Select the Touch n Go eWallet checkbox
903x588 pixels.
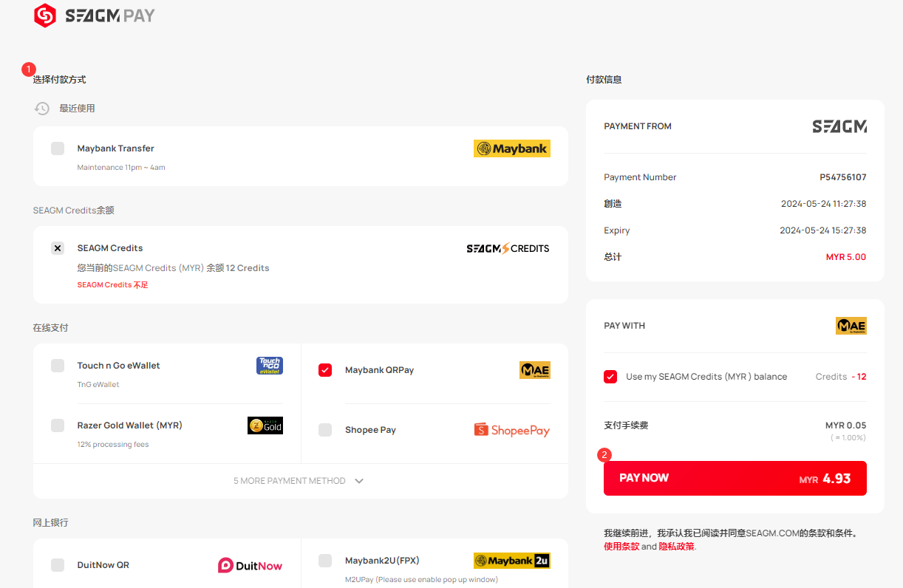coord(58,366)
